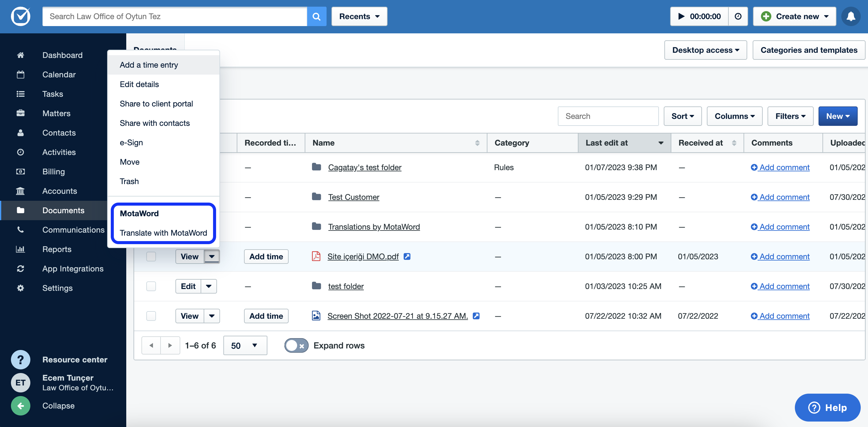Open Resource center question icon
868x427 pixels.
point(20,359)
